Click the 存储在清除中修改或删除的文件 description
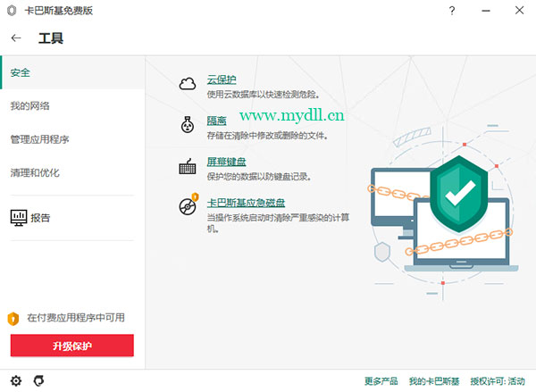Viewport: 536px width, 392px height. tap(268, 136)
